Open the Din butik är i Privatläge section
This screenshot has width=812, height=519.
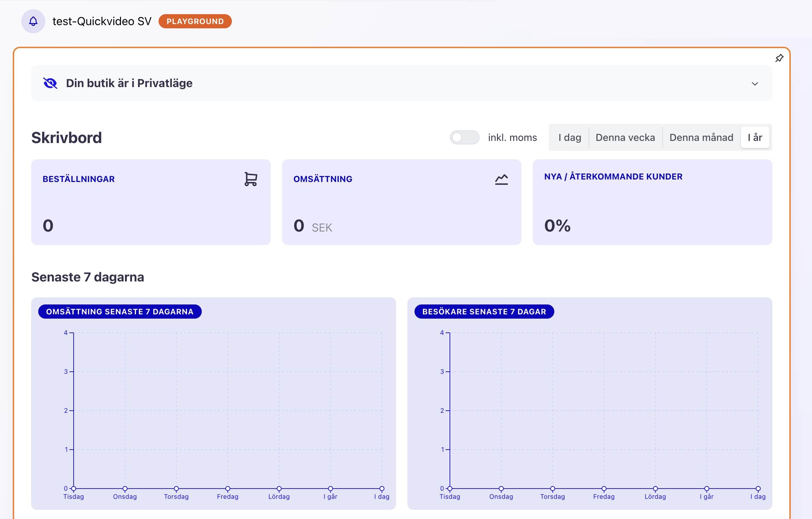click(x=129, y=83)
